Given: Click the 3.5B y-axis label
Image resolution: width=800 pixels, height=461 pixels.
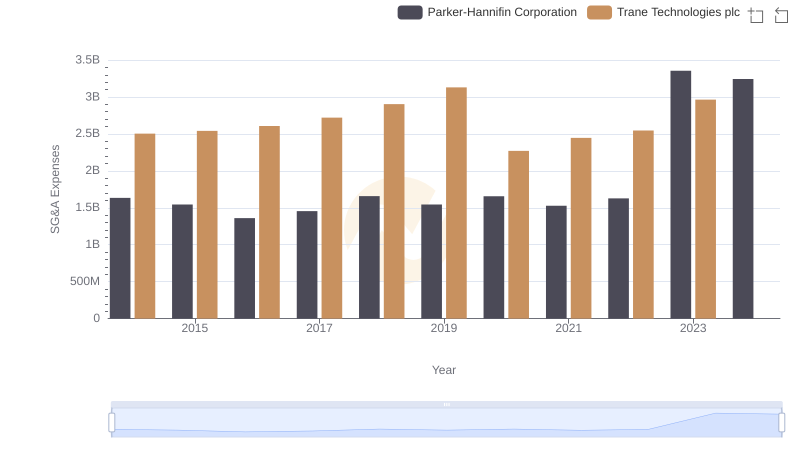Looking at the screenshot, I should pos(88,60).
